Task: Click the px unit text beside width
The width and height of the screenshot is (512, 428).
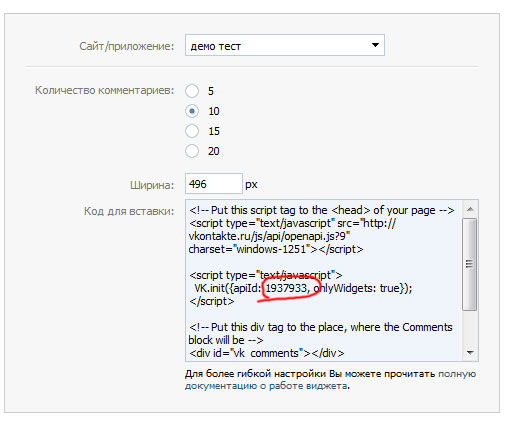Action: click(251, 185)
